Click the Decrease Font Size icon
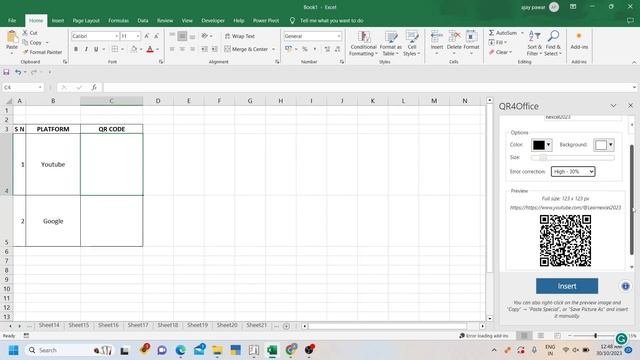This screenshot has height=360, width=640. [156, 36]
